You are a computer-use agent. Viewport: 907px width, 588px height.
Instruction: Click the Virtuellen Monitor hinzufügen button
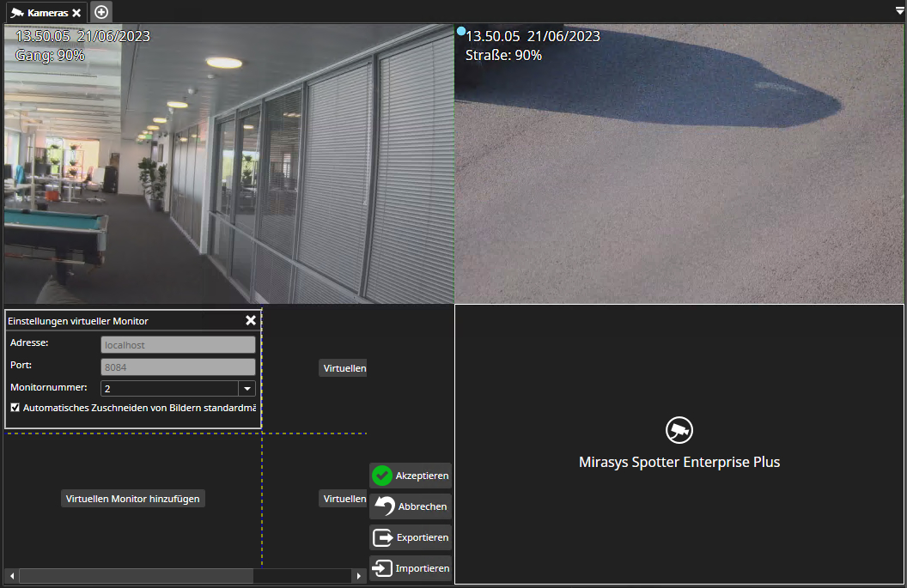click(x=132, y=498)
